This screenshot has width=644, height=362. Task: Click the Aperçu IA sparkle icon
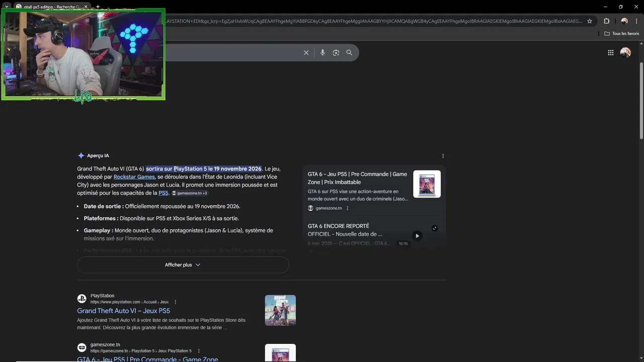pos(81,156)
